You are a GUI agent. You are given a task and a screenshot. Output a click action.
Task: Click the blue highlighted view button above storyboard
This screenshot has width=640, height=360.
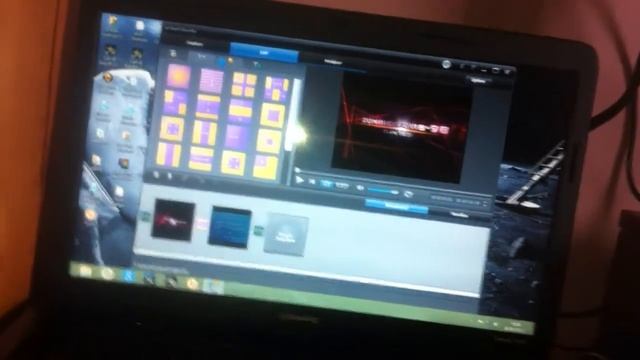pos(396,206)
